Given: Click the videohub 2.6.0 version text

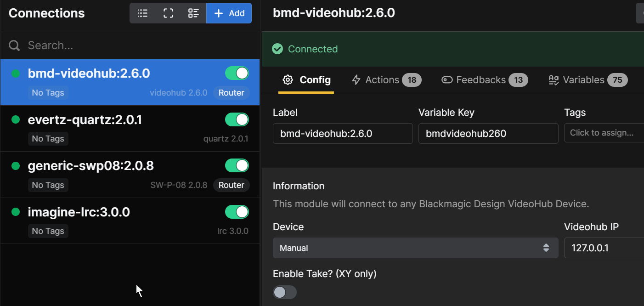Looking at the screenshot, I should (x=179, y=93).
